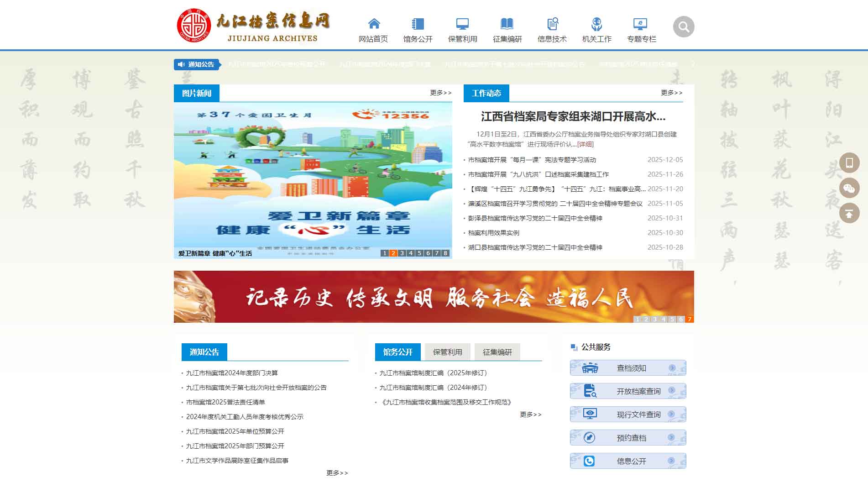Screen dimensions: 868x493
Task: Open 市档案馆开展“九八抗洪”口述档案采集建档工作
Action: click(x=539, y=174)
